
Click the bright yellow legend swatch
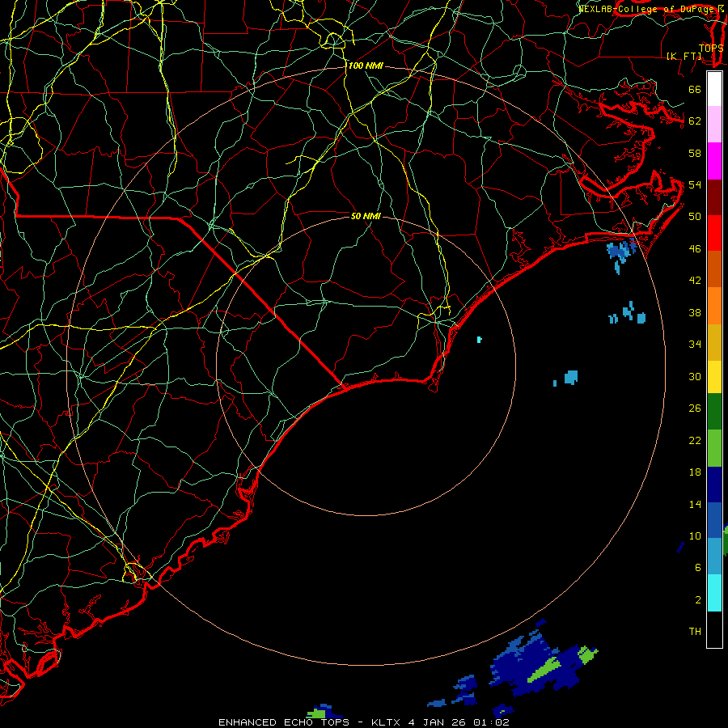pyautogui.click(x=714, y=377)
